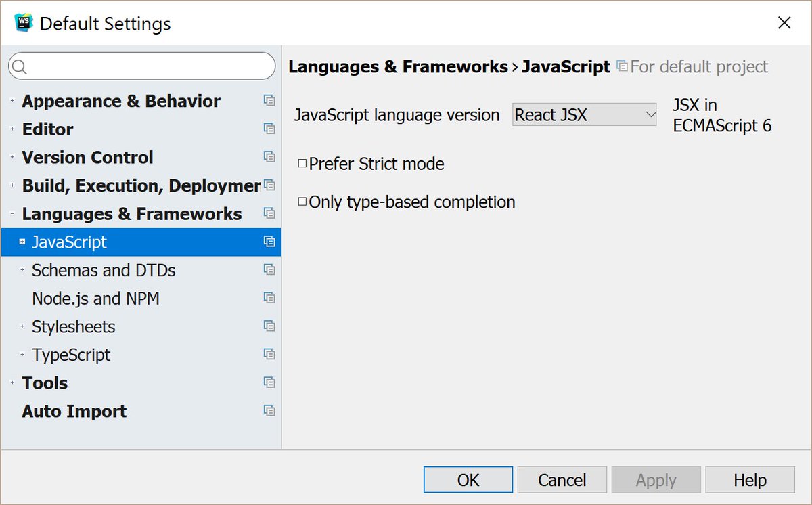This screenshot has height=505, width=812.
Task: Select Build, Execution, Deployment category
Action: (x=141, y=185)
